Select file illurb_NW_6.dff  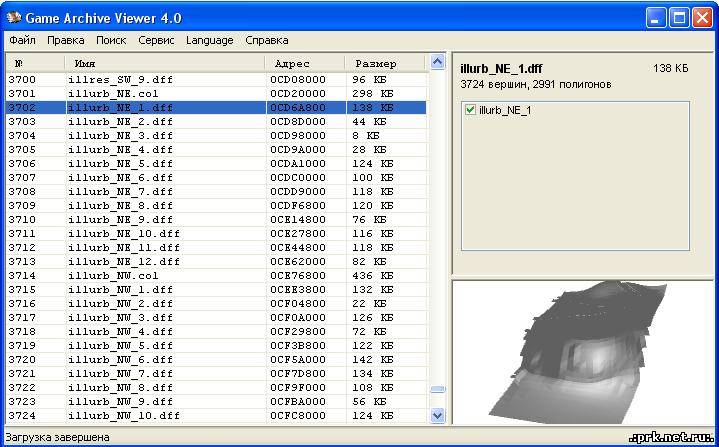[x=121, y=359]
